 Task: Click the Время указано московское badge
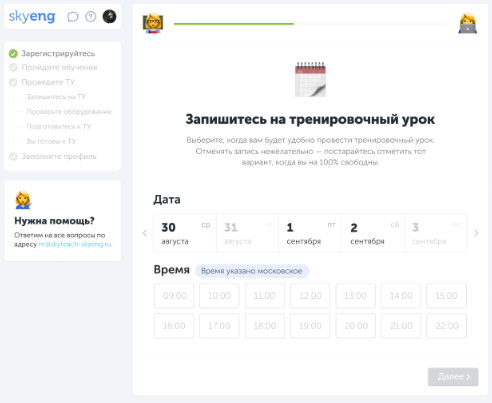coord(252,271)
